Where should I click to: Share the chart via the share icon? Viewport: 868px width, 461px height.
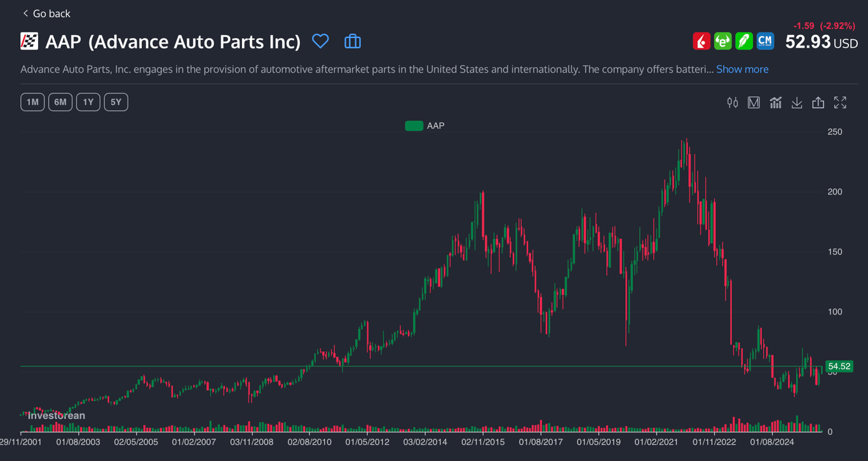point(818,103)
